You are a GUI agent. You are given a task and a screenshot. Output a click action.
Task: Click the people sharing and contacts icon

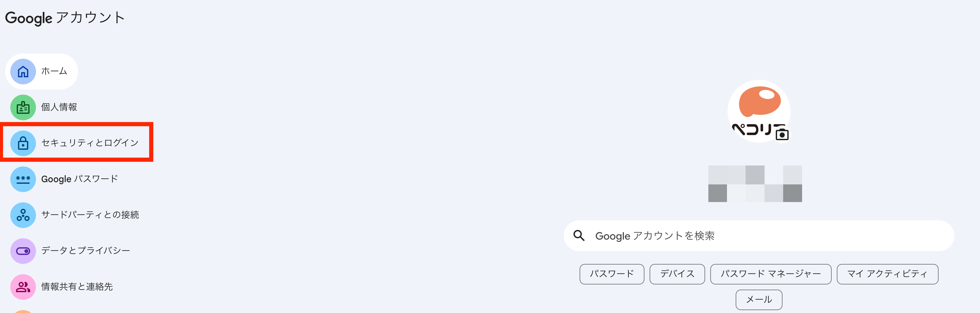click(x=23, y=287)
